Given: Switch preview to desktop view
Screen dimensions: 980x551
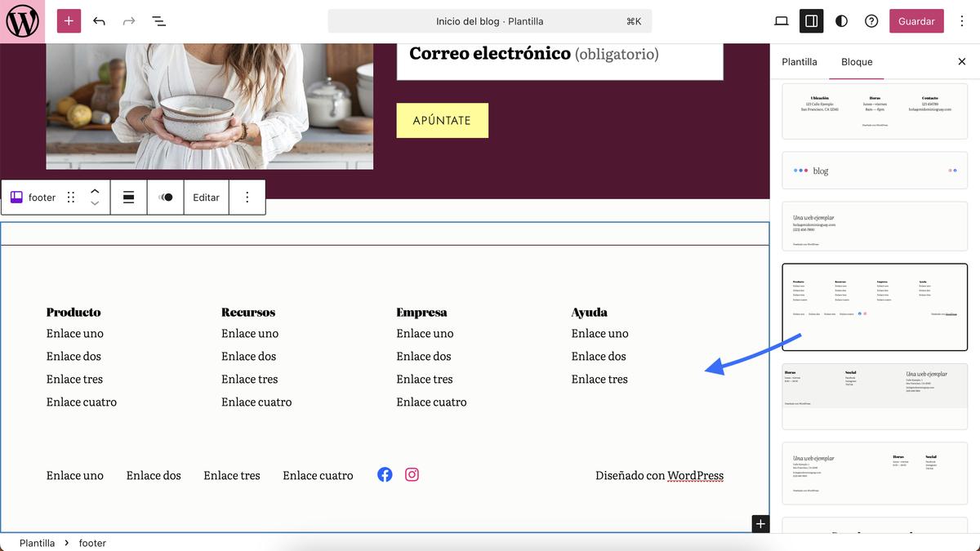Looking at the screenshot, I should tap(781, 20).
